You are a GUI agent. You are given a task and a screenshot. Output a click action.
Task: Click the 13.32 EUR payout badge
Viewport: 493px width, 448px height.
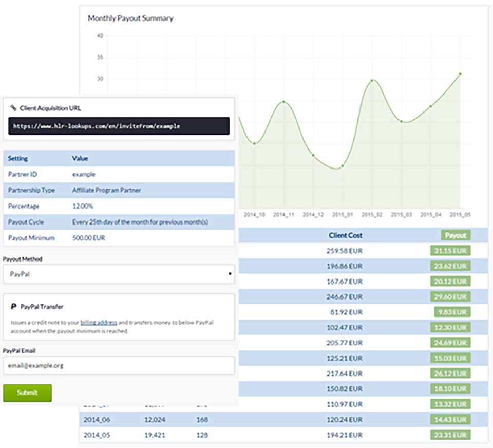tap(450, 404)
